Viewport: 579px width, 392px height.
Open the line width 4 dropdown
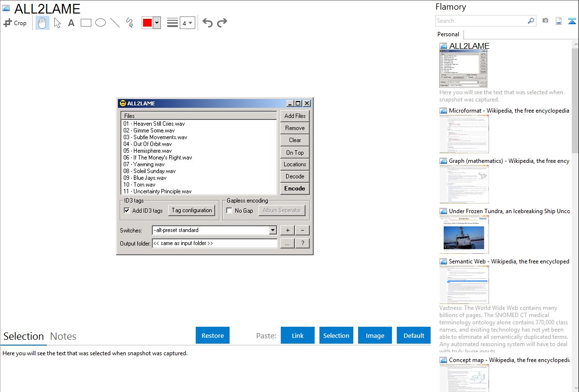pos(187,23)
